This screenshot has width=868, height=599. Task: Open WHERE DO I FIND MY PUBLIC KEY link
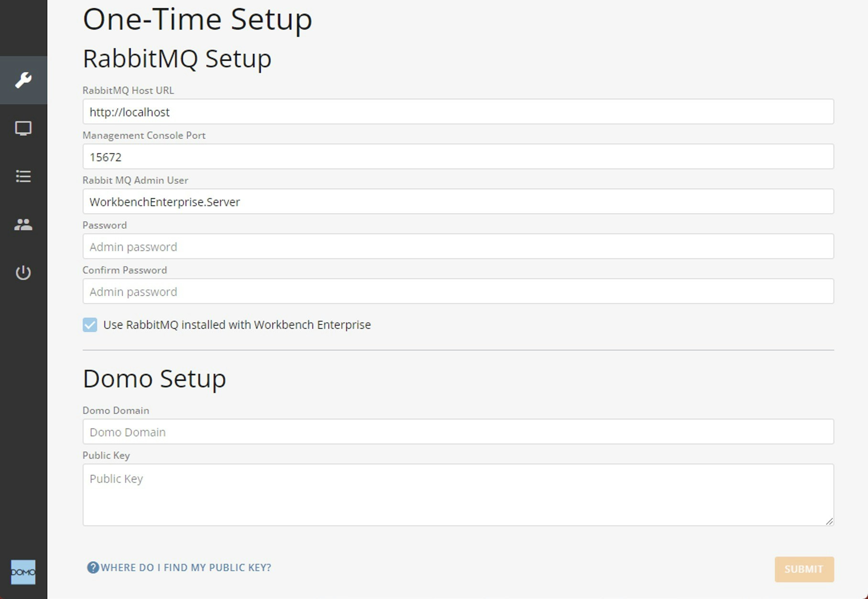coord(185,567)
